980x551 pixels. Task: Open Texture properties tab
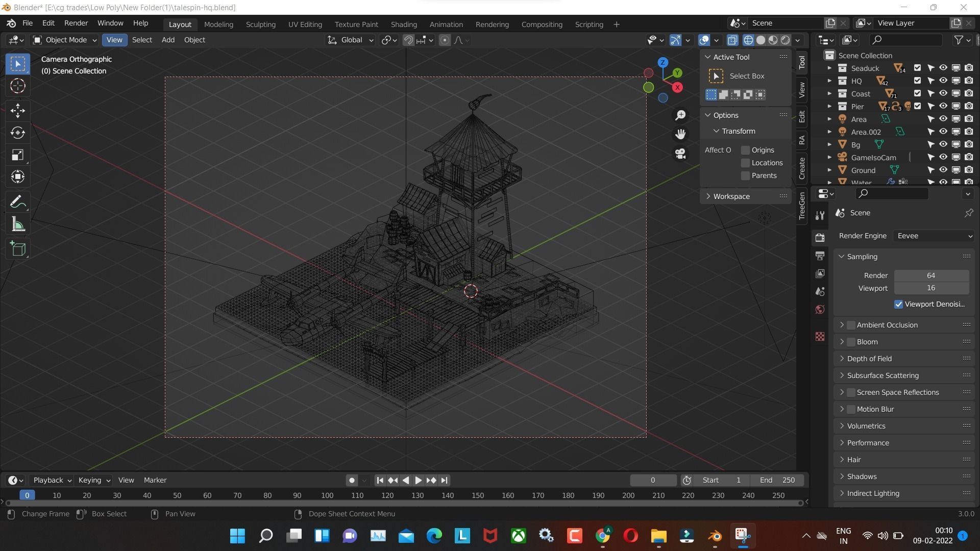(x=820, y=336)
